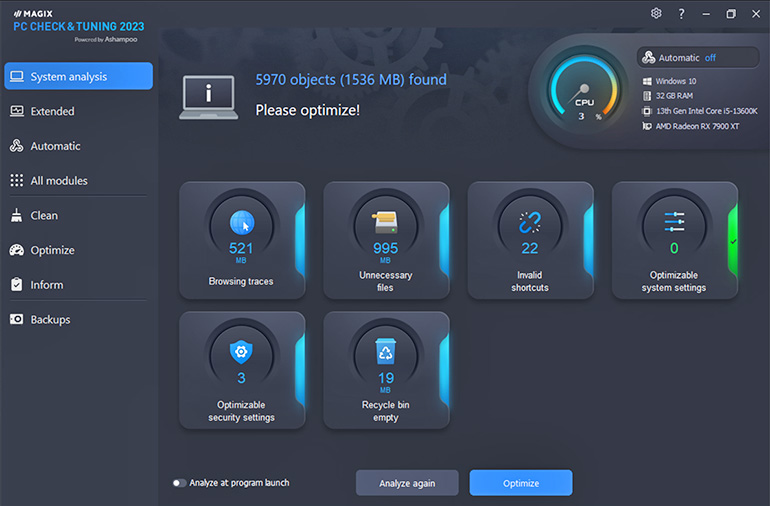Click the Inform clipboard icon
The width and height of the screenshot is (770, 506).
[17, 284]
